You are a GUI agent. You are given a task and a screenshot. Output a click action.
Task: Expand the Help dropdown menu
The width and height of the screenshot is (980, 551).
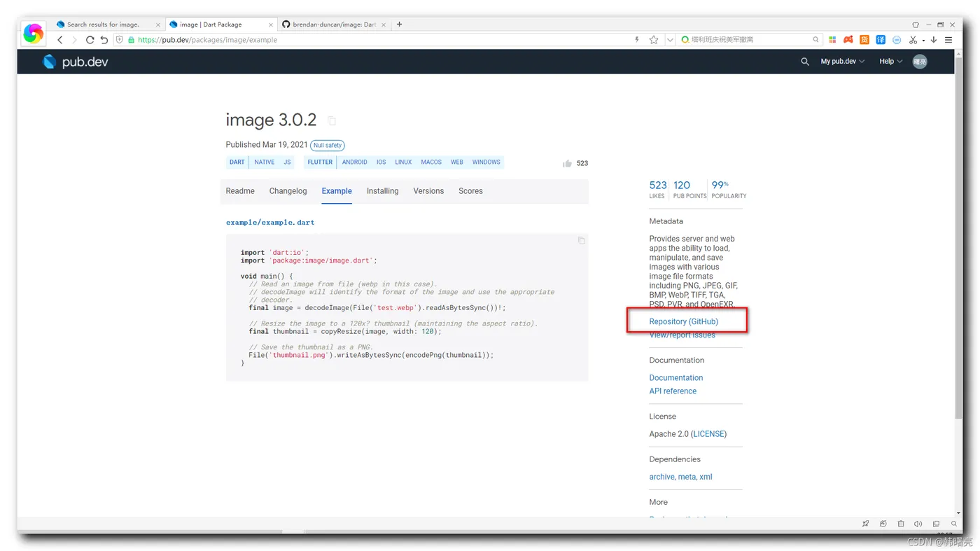891,62
